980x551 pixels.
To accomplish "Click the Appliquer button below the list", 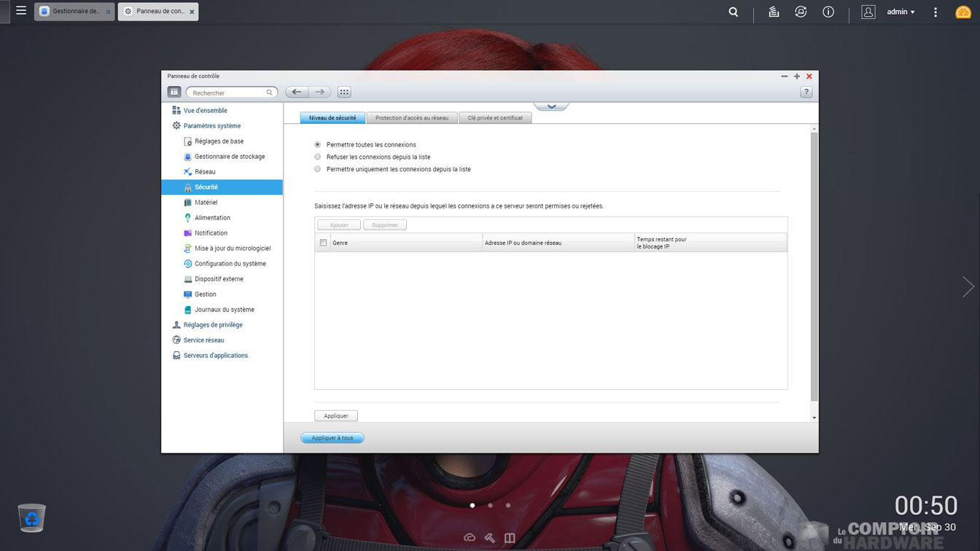I will [336, 416].
